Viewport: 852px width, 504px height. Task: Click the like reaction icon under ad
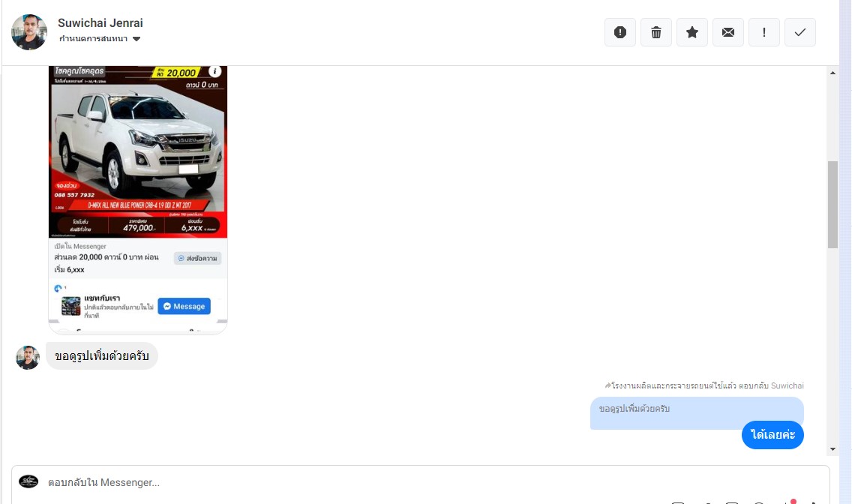tap(58, 289)
